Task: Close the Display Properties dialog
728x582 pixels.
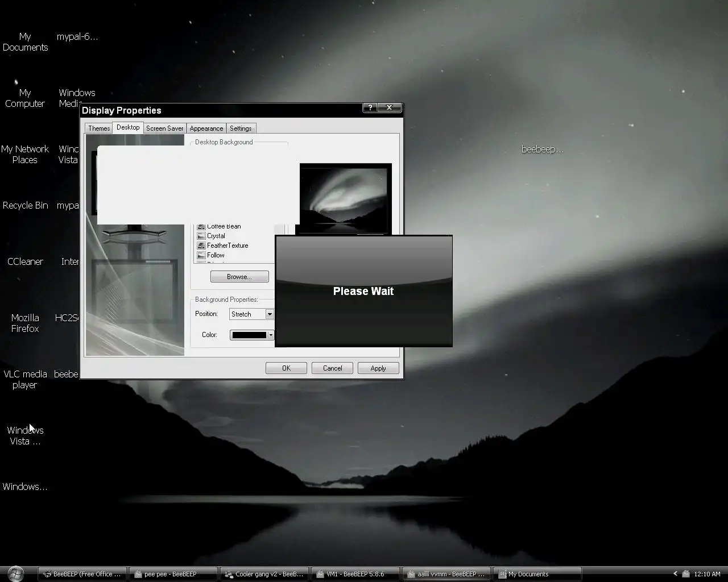Action: tap(390, 107)
